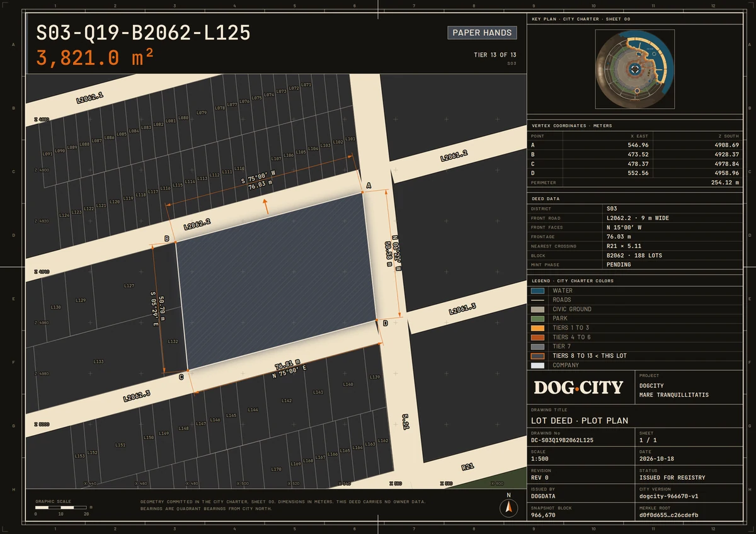Open the key plan city thumbnail
This screenshot has width=756, height=534.
coord(635,69)
